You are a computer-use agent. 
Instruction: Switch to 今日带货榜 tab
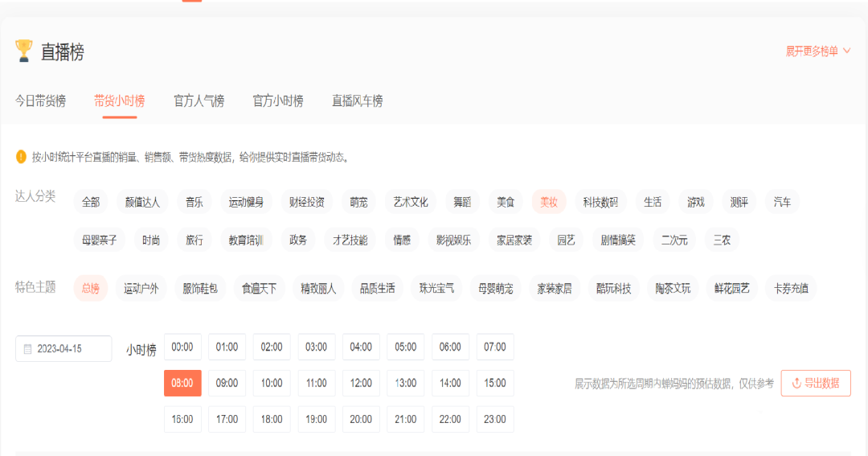pyautogui.click(x=40, y=101)
